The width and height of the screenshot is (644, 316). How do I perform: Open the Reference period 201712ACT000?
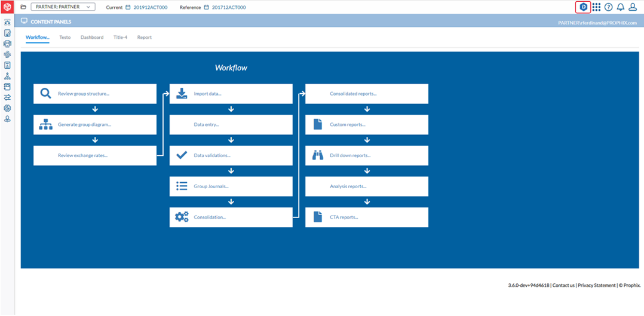coord(229,7)
